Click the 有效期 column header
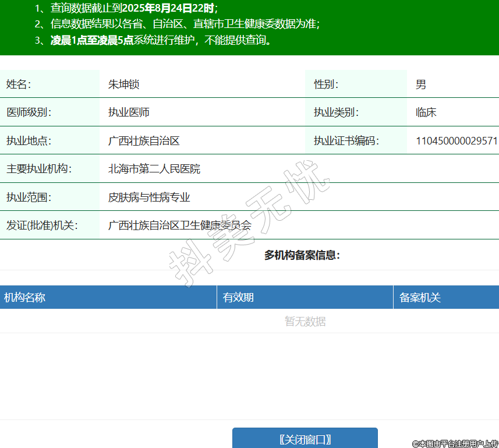 click(238, 298)
